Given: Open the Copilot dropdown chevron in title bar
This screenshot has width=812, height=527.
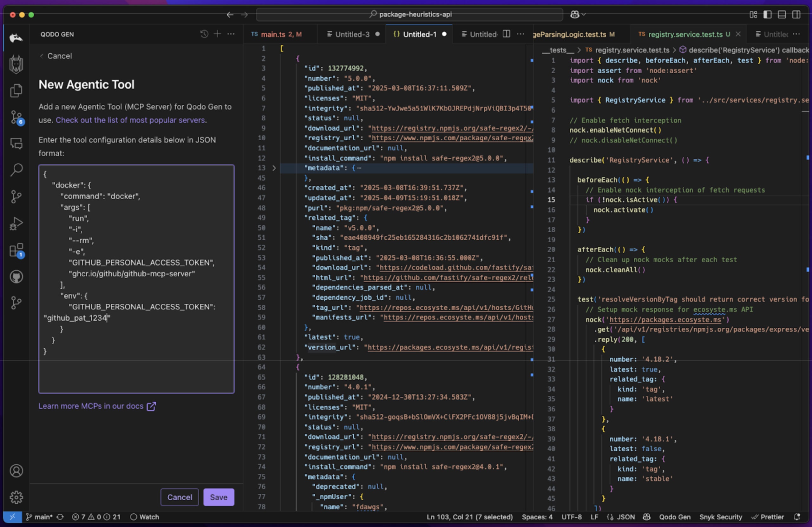Looking at the screenshot, I should tap(584, 14).
